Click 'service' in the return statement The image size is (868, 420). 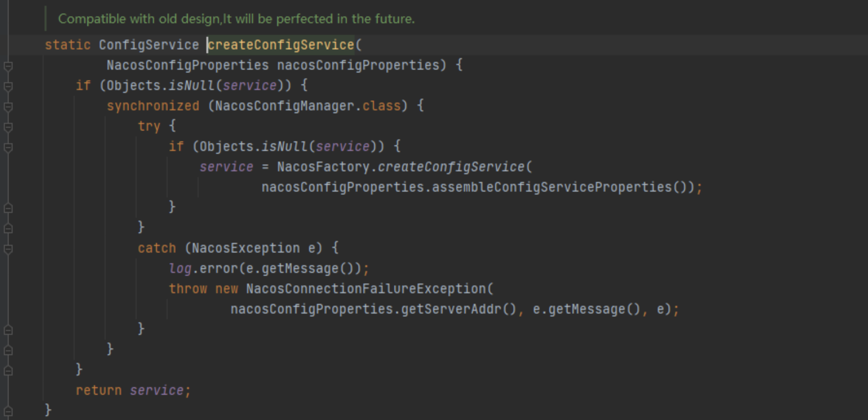click(156, 390)
